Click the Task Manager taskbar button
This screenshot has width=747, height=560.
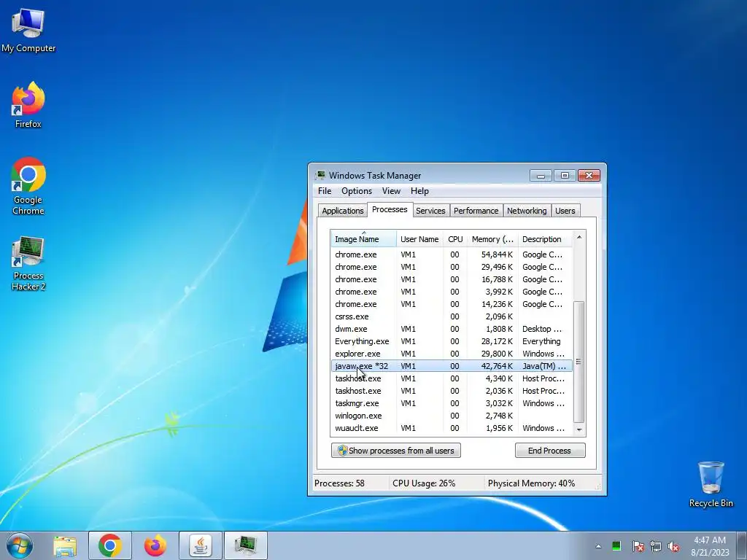[x=246, y=545]
